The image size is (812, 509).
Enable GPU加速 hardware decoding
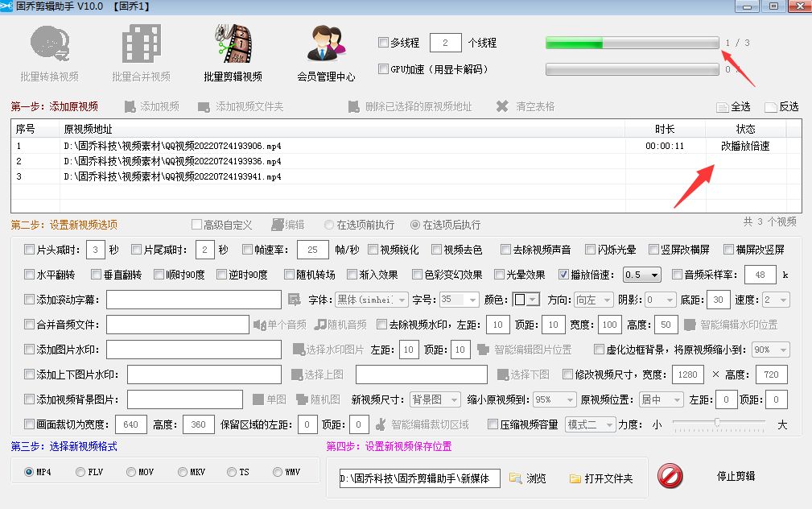tap(384, 69)
